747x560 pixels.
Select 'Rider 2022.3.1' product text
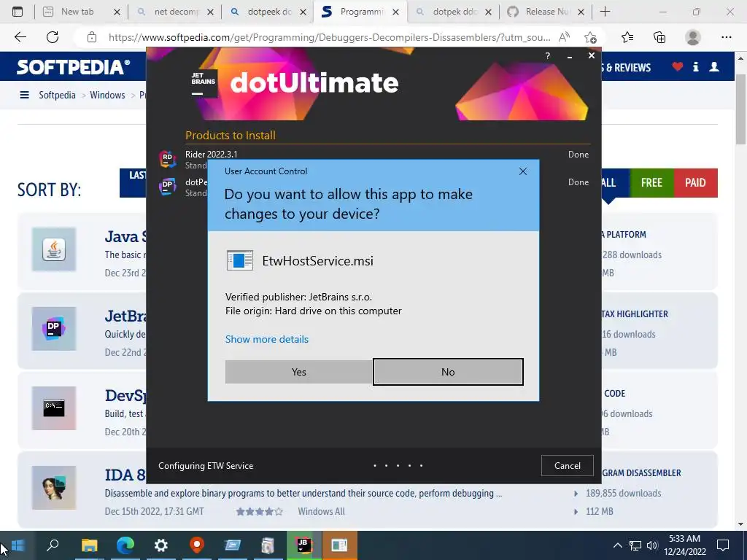(211, 155)
